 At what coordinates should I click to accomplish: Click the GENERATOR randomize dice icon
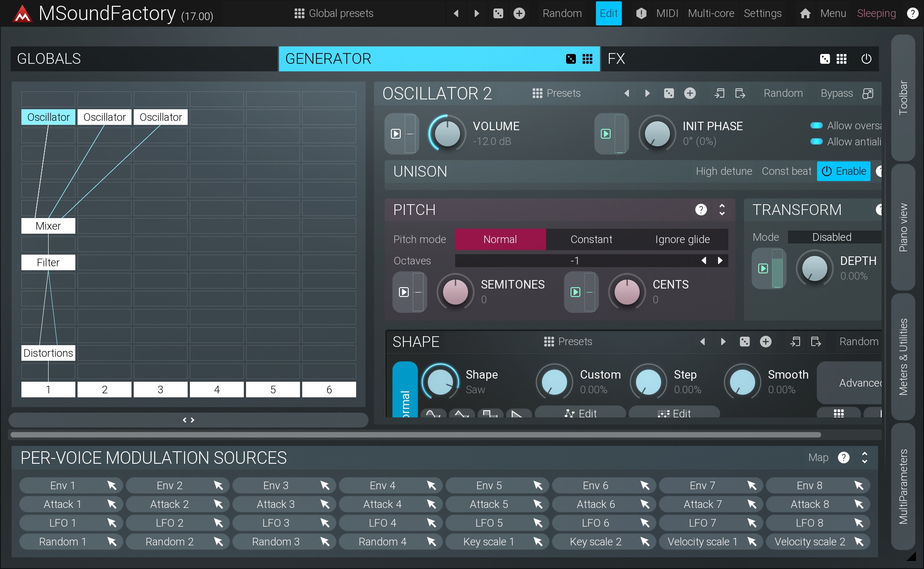[571, 59]
